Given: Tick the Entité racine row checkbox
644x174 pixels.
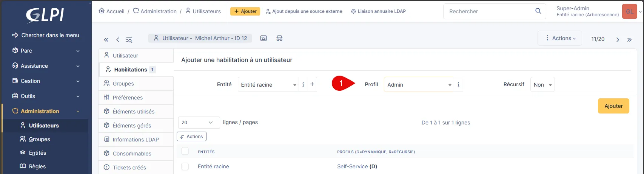Looking at the screenshot, I should pos(185,166).
